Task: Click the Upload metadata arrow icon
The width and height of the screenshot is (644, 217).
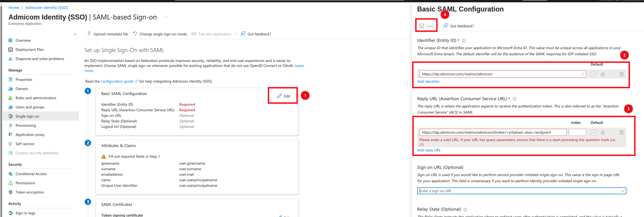Action: coord(89,34)
